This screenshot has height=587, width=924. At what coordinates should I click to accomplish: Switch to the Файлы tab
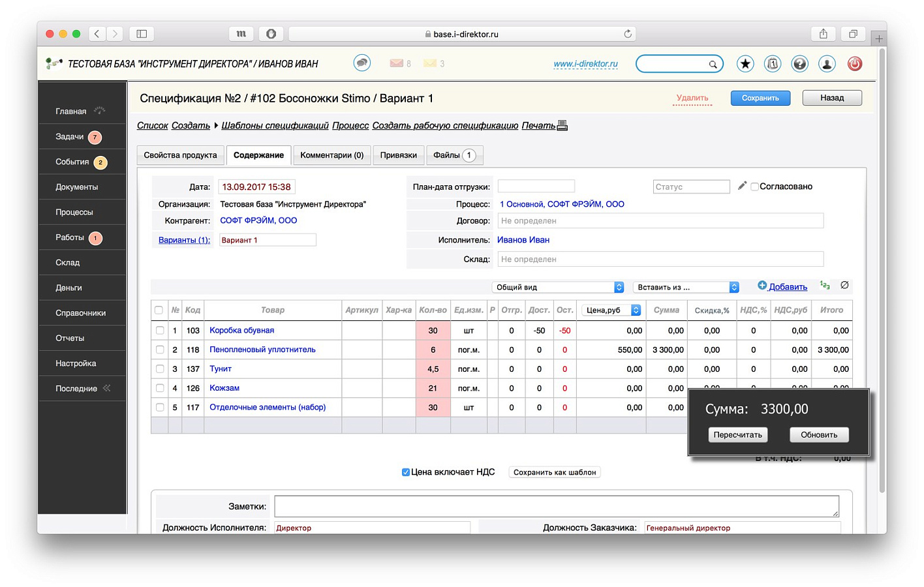point(455,155)
